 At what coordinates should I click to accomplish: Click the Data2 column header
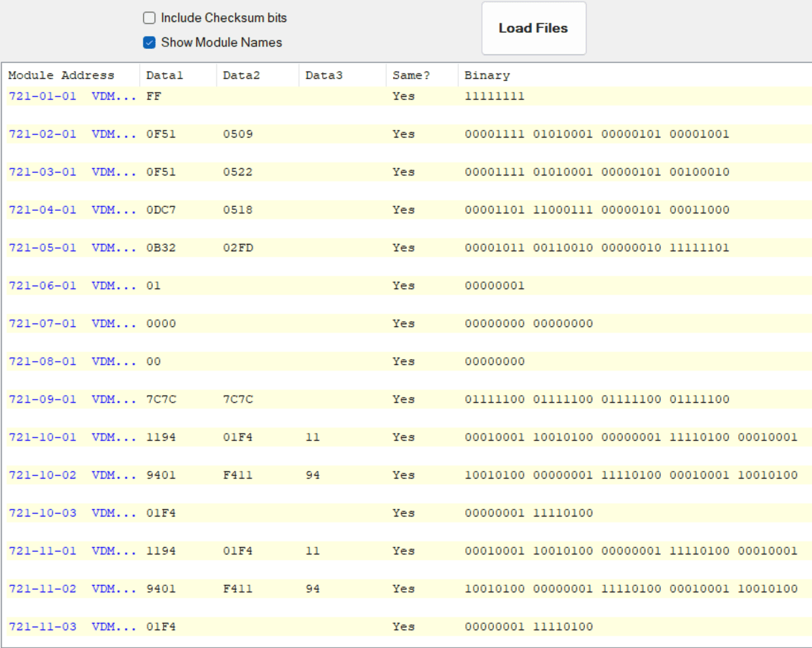click(241, 75)
